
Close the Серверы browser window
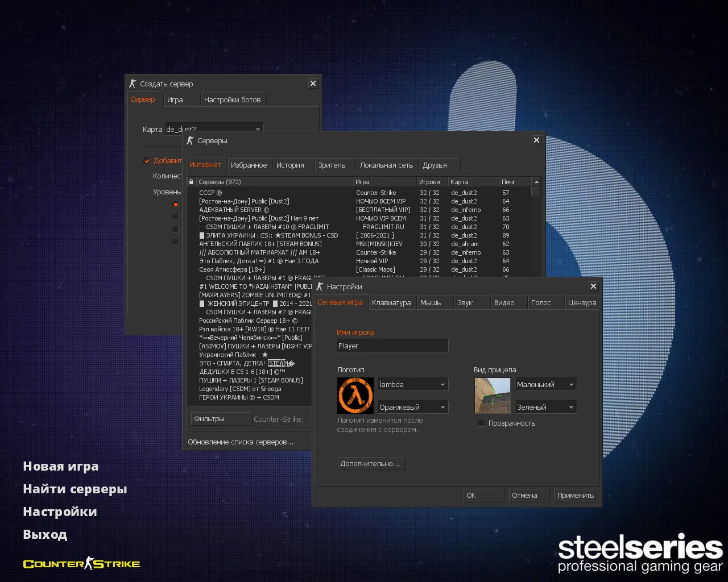[536, 140]
